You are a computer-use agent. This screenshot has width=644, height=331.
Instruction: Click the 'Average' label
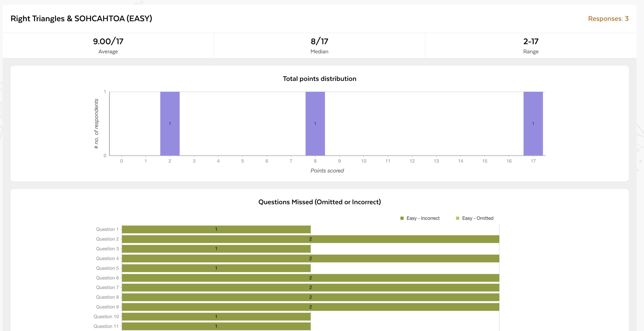tap(108, 52)
